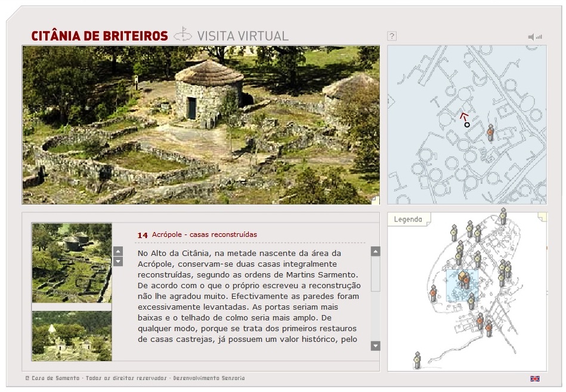Select the bottom-left marker on overview map

pos(417,360)
